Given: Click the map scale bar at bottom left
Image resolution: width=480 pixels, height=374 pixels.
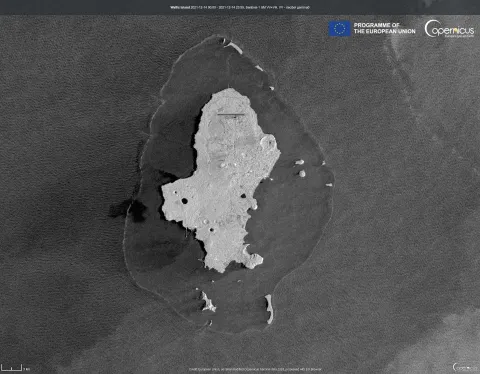Looking at the screenshot, I should click(x=12, y=367).
